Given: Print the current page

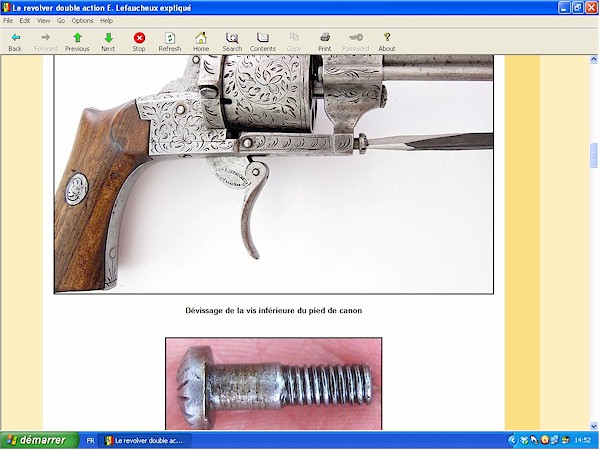Looking at the screenshot, I should click(324, 42).
